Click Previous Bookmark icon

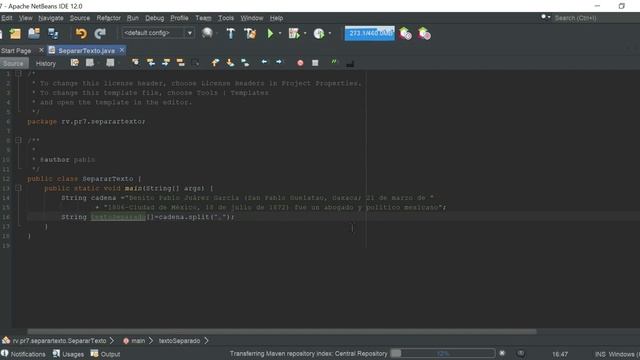click(215, 63)
